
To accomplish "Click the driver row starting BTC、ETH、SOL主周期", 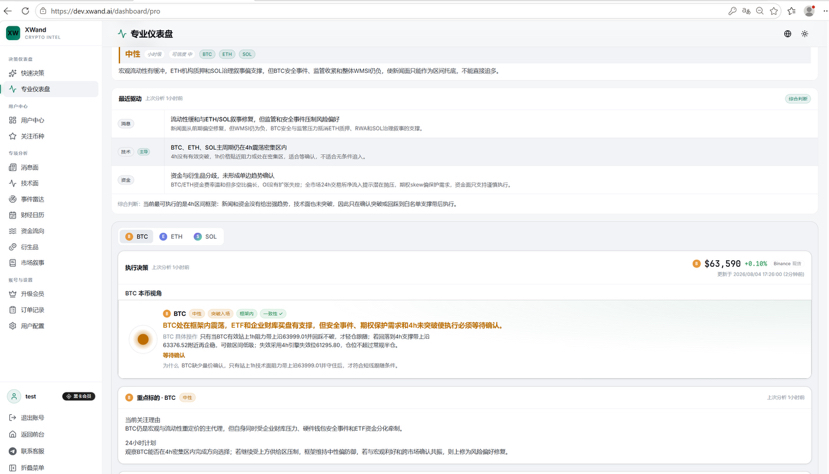I will point(464,152).
